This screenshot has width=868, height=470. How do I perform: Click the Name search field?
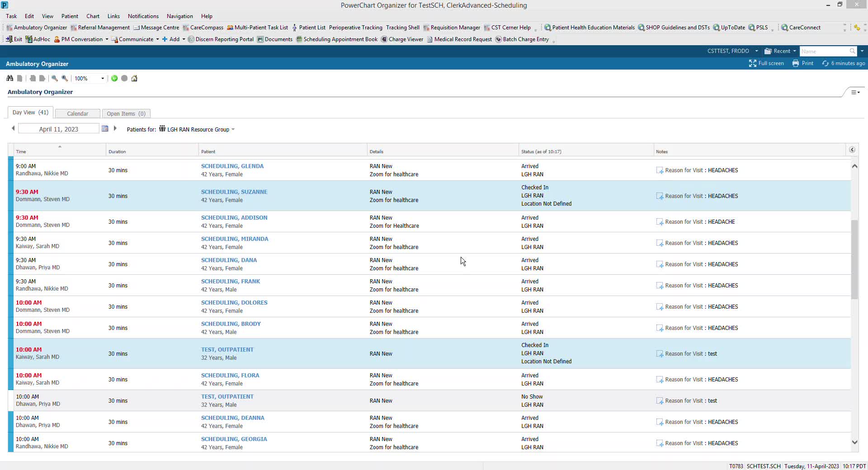click(824, 51)
